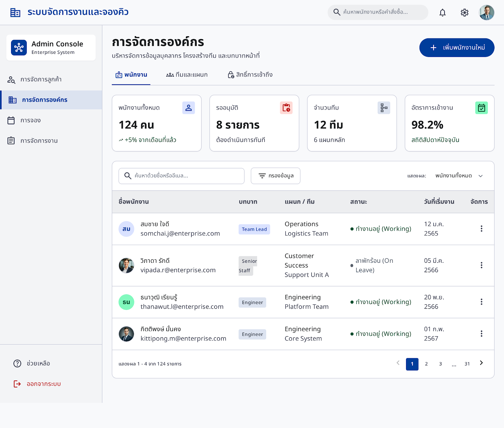
Task: Click the attendance calendar check icon
Action: pyautogui.click(x=482, y=108)
